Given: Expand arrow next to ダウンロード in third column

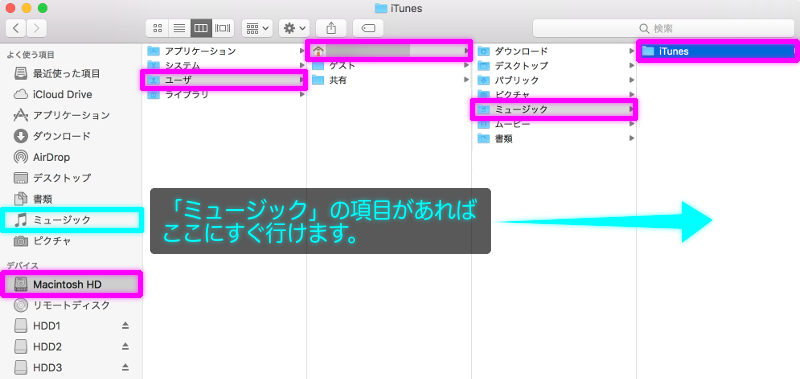Looking at the screenshot, I should click(632, 51).
